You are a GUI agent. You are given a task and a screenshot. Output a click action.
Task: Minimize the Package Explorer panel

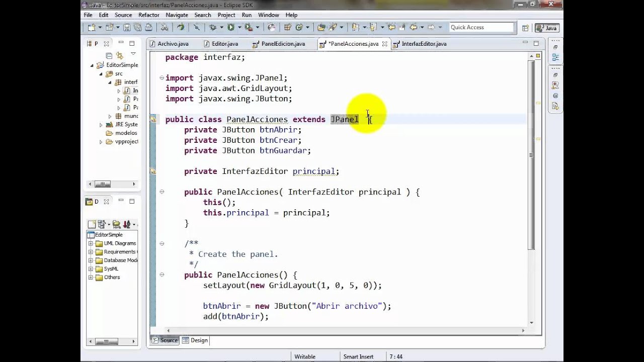click(x=121, y=43)
